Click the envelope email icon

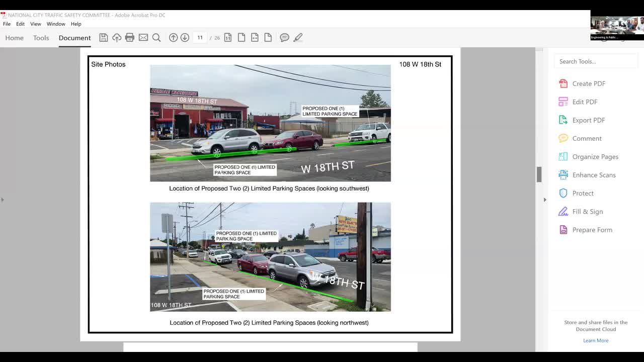[143, 38]
